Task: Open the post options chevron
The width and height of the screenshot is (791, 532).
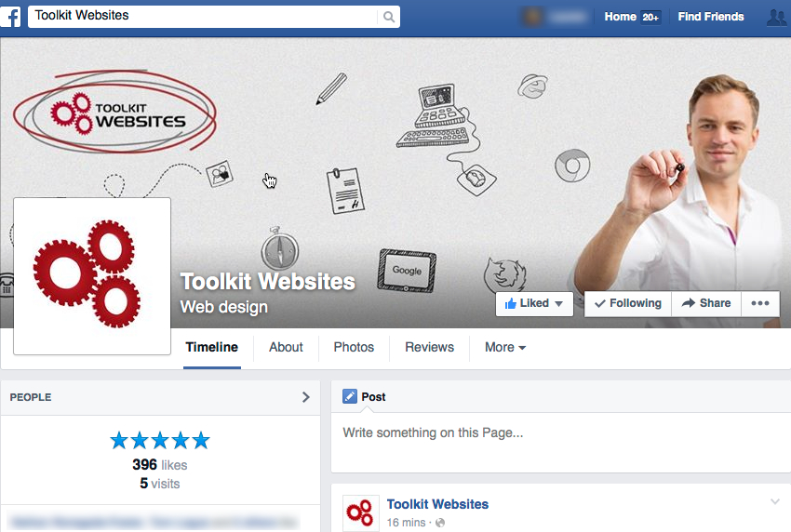Action: 775,501
